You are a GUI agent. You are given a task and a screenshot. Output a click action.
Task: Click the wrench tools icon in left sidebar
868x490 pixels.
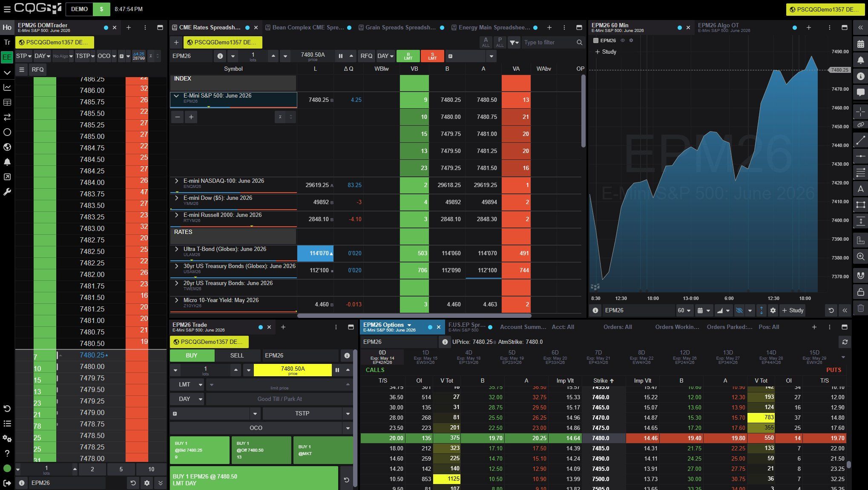coord(7,192)
